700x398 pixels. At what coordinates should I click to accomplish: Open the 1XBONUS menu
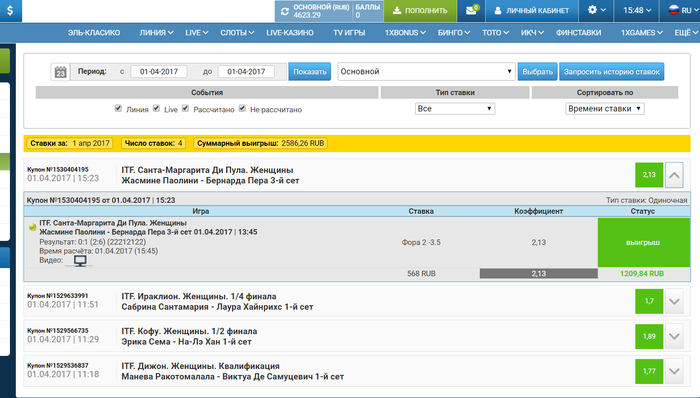[405, 33]
